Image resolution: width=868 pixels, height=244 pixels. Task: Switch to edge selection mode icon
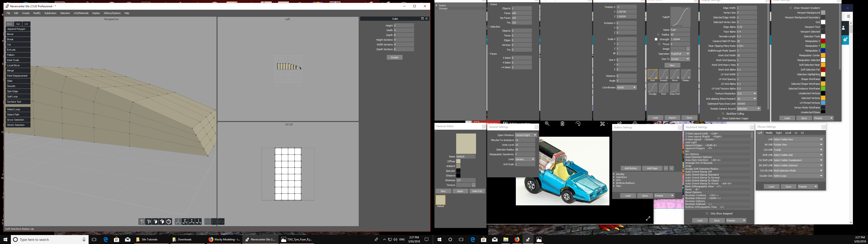pyautogui.click(x=149, y=222)
